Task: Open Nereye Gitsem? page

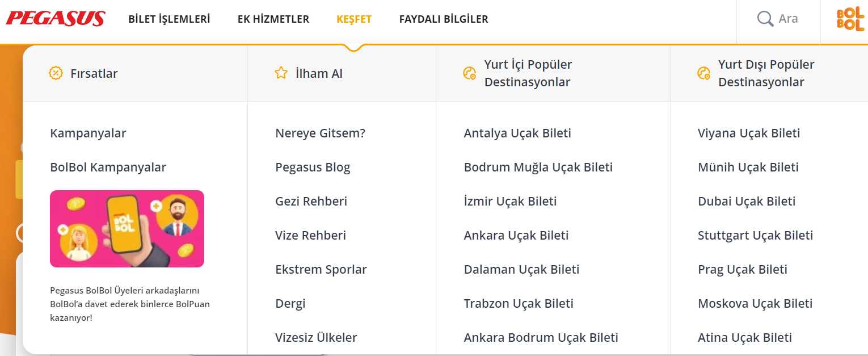Action: (x=321, y=133)
